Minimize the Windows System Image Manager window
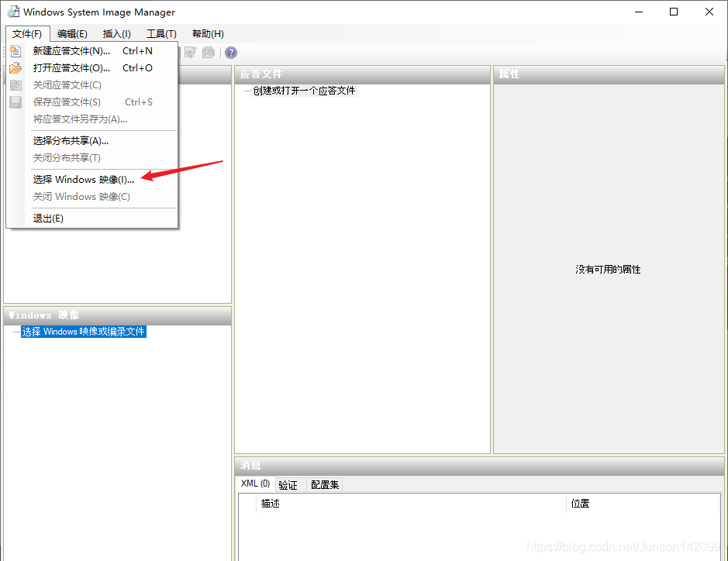Viewport: 728px width, 561px height. pyautogui.click(x=639, y=12)
